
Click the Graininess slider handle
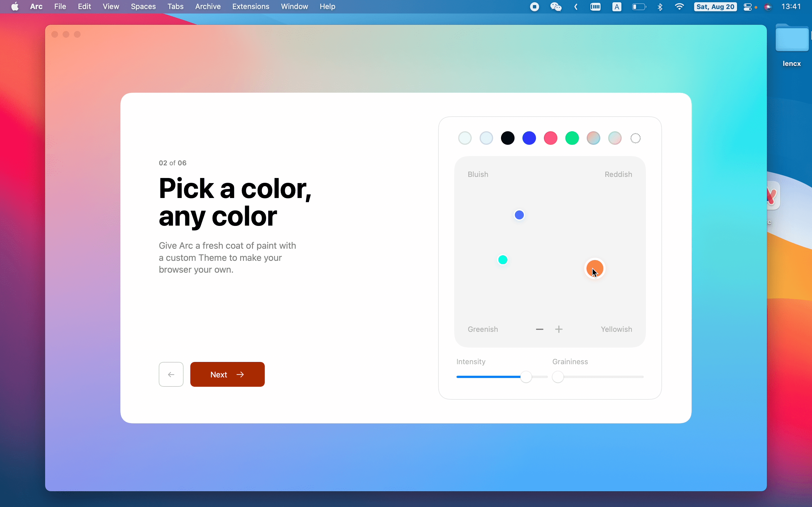click(x=558, y=377)
